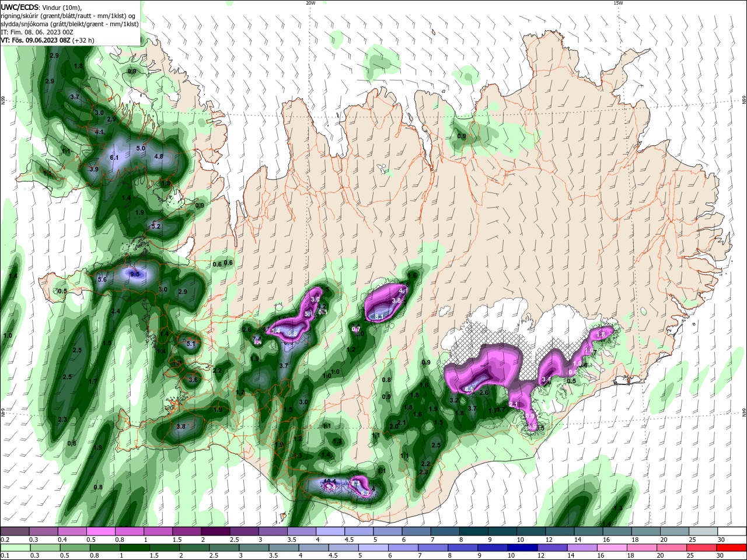Click the initial time line 'IT: Fim. 08. 06. 2023 00Z'
The width and height of the screenshot is (747, 560).
(37, 32)
